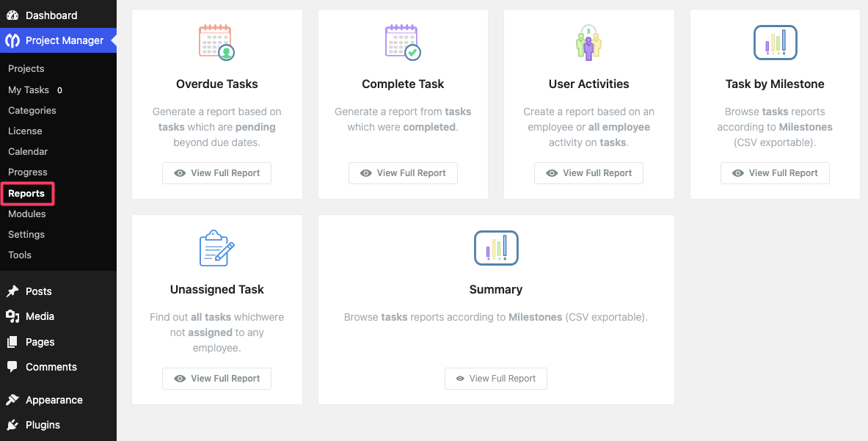Screen dimensions: 868x441
Task: Click eye icon in User Activities button
Action: coord(552,173)
